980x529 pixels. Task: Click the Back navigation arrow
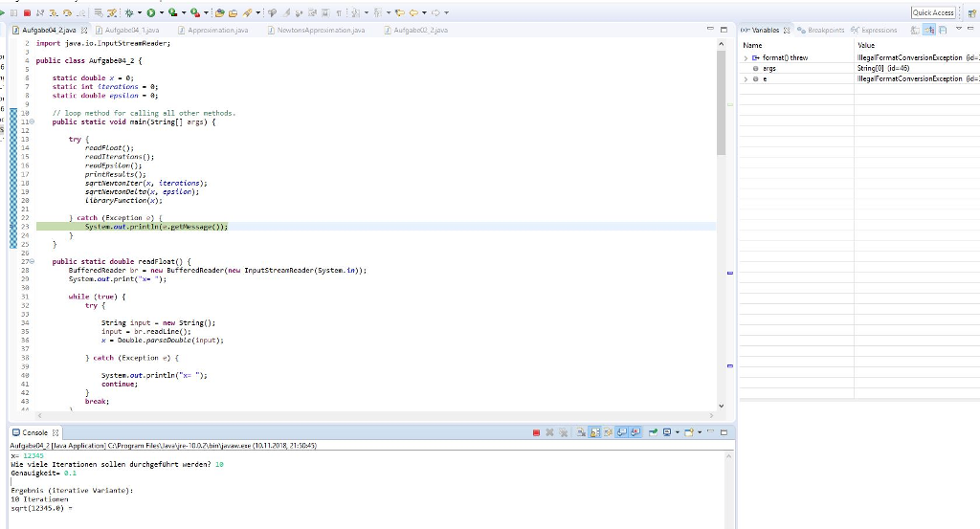click(413, 12)
